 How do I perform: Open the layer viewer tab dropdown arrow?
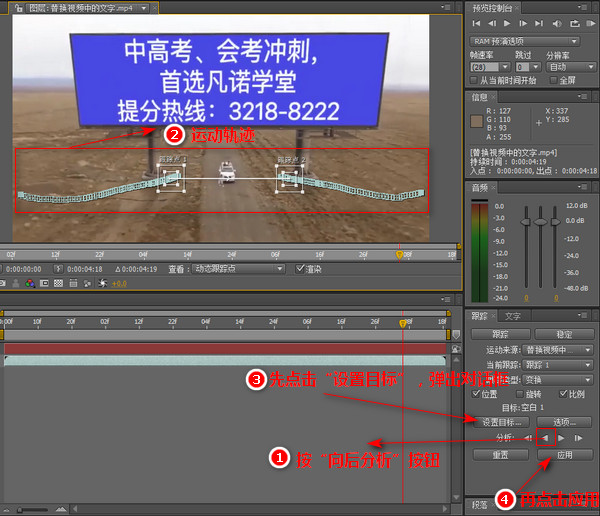(x=143, y=8)
